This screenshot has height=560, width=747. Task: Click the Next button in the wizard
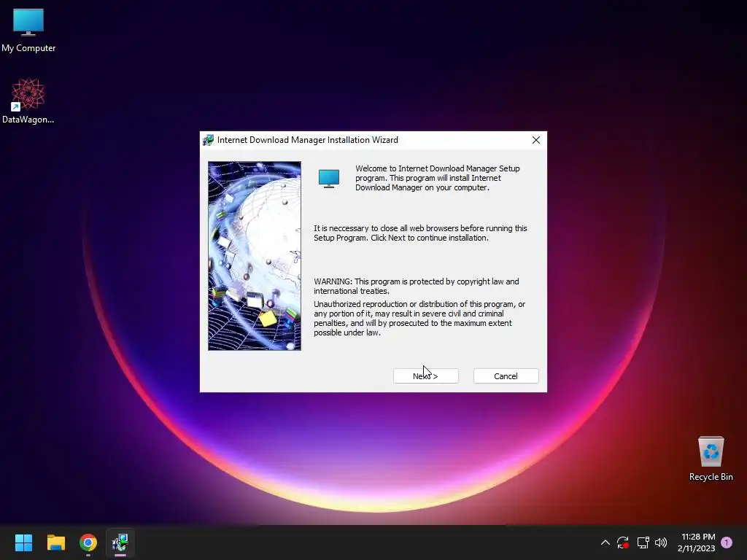(426, 376)
